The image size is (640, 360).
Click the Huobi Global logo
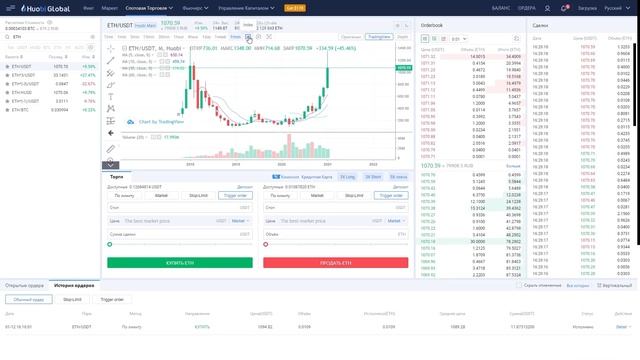pyautogui.click(x=46, y=8)
